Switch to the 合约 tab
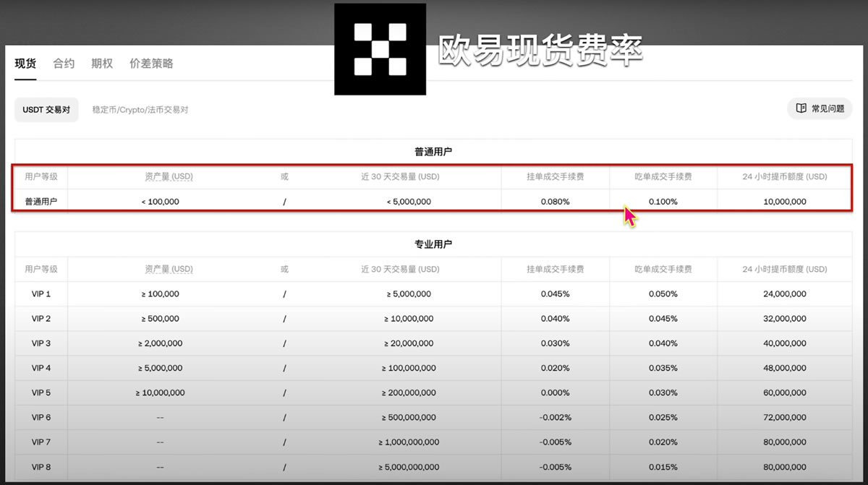This screenshot has height=485, width=868. coord(63,64)
